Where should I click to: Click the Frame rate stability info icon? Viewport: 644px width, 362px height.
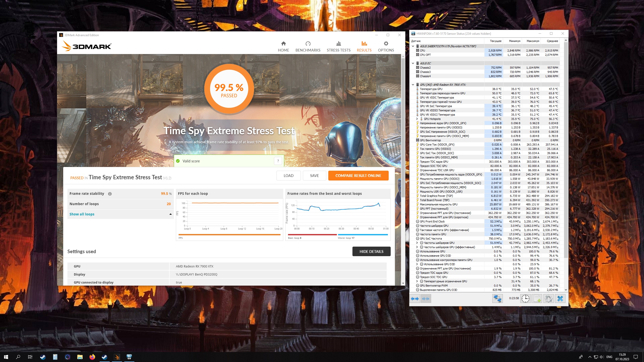(x=110, y=194)
